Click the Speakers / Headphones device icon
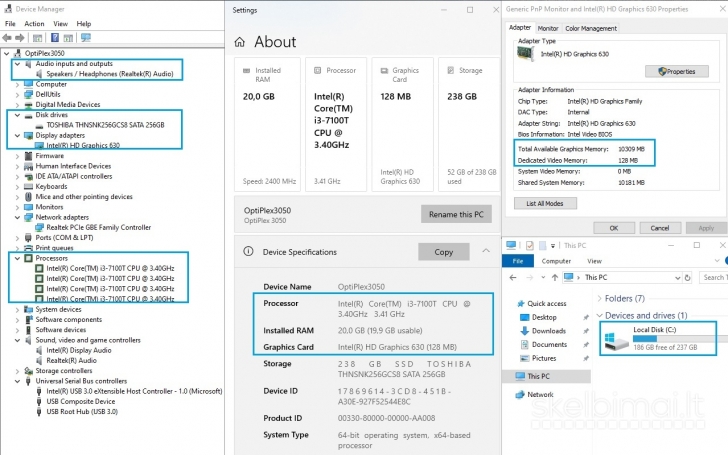 [39, 74]
